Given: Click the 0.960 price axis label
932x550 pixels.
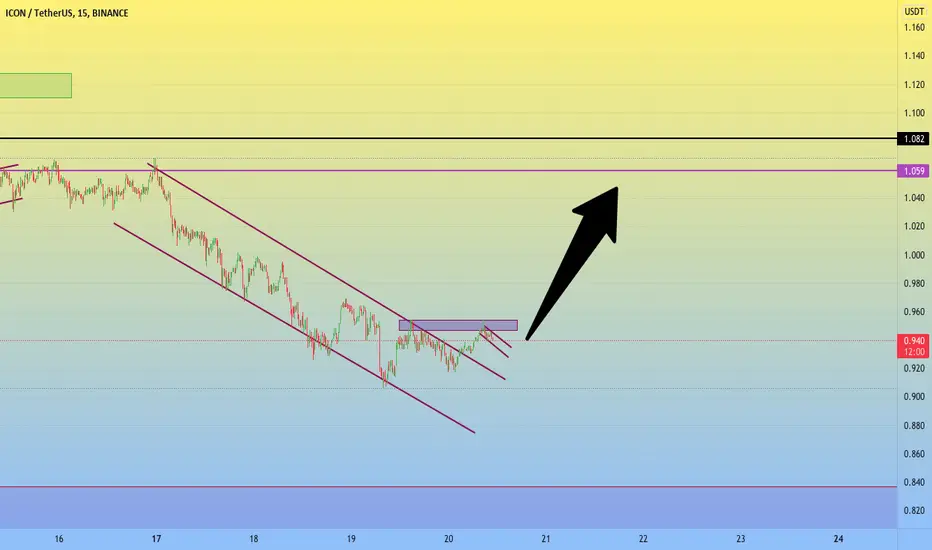Looking at the screenshot, I should pos(914,312).
